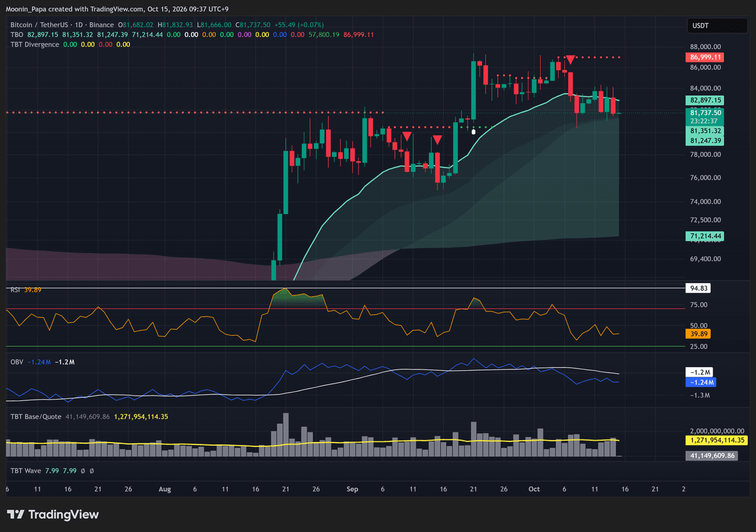
Task: Click the 88,000.00 price axis tick
Action: pyautogui.click(x=706, y=47)
